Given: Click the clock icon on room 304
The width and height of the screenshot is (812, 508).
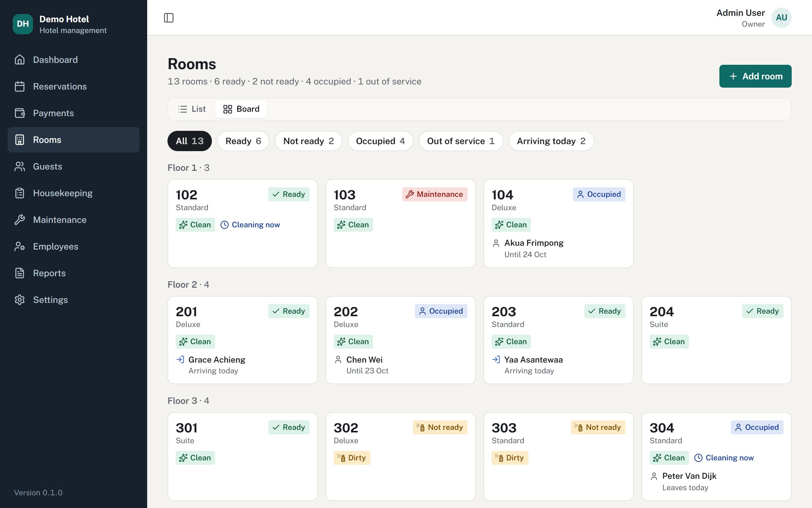Looking at the screenshot, I should 698,458.
